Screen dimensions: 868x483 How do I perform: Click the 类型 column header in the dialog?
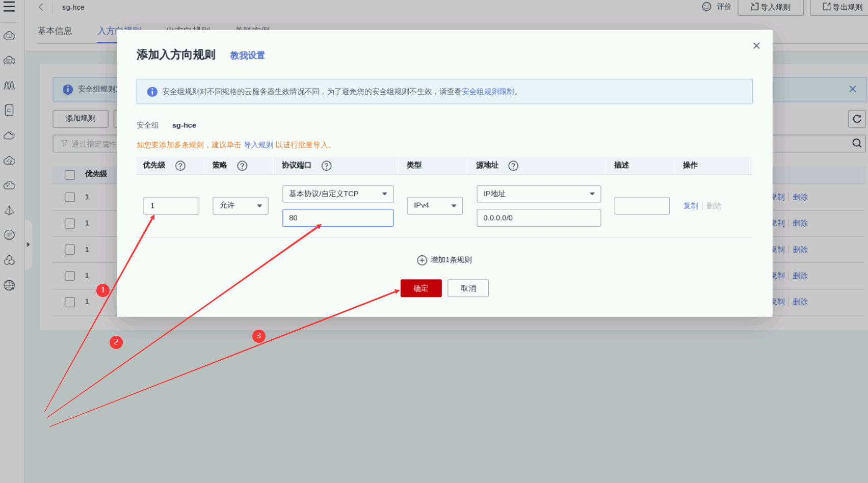pyautogui.click(x=414, y=165)
